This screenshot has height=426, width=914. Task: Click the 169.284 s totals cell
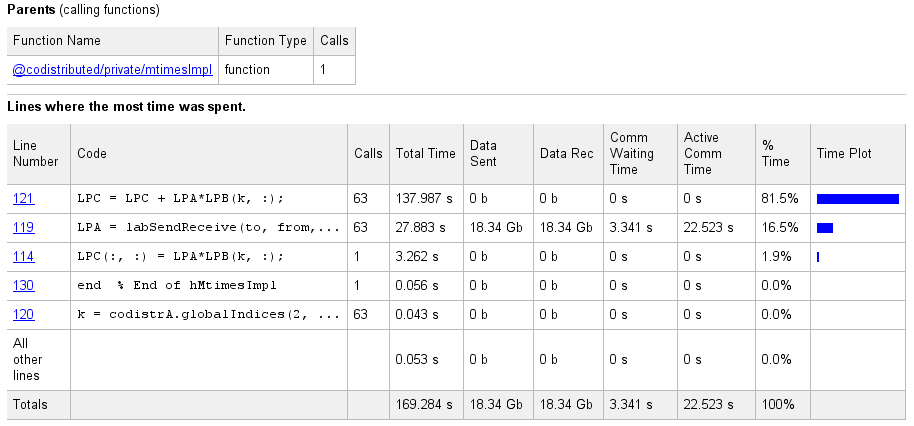(425, 405)
